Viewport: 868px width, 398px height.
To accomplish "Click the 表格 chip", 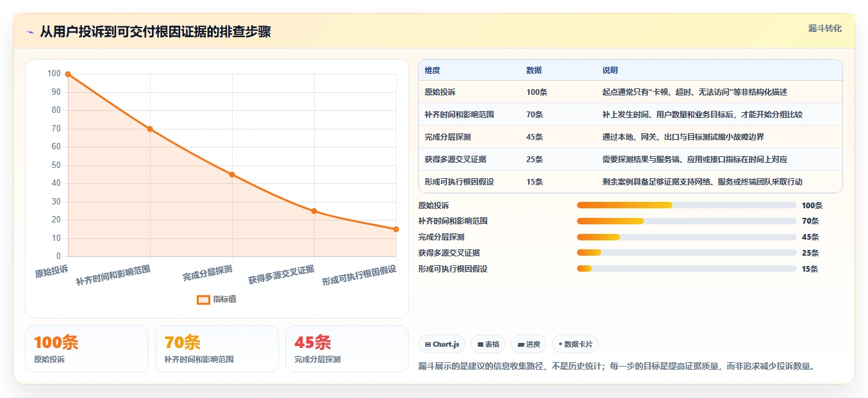I will click(488, 344).
